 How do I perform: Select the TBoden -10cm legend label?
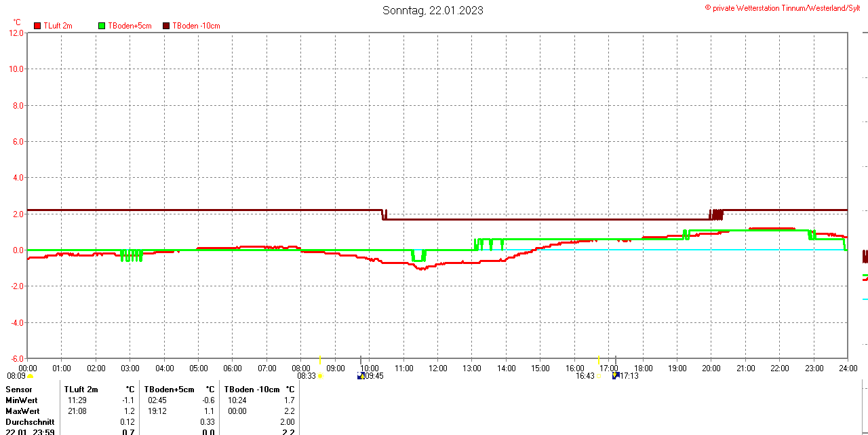(196, 26)
